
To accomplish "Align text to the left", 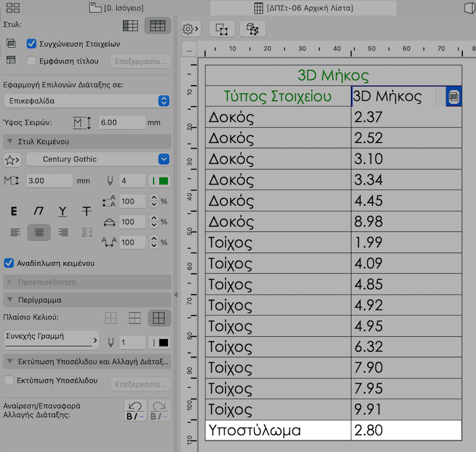I will 15,232.
